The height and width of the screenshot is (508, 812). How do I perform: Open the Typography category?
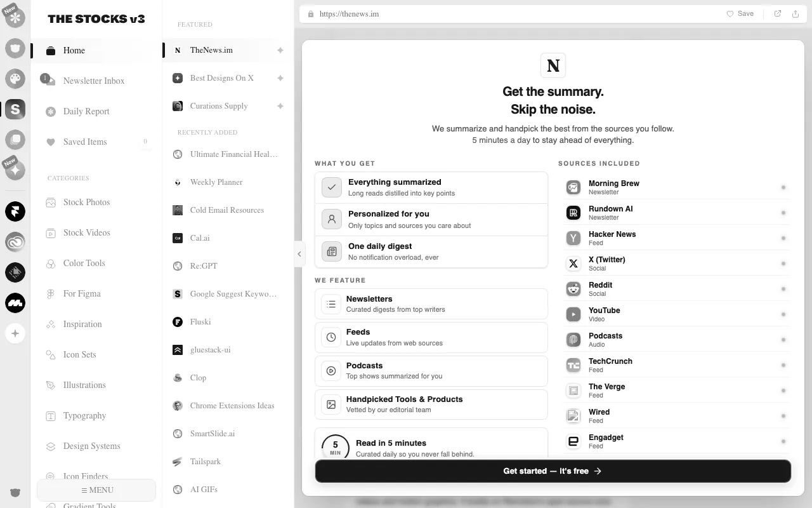tap(96, 415)
